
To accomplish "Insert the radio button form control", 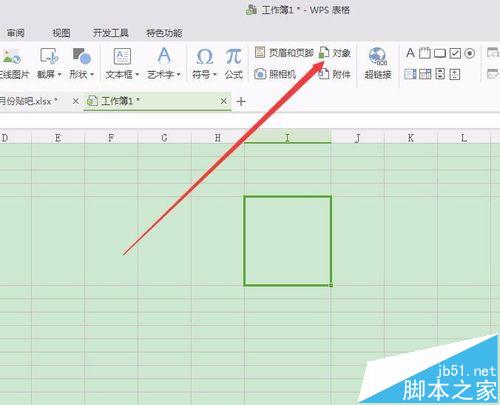I will coord(470,53).
